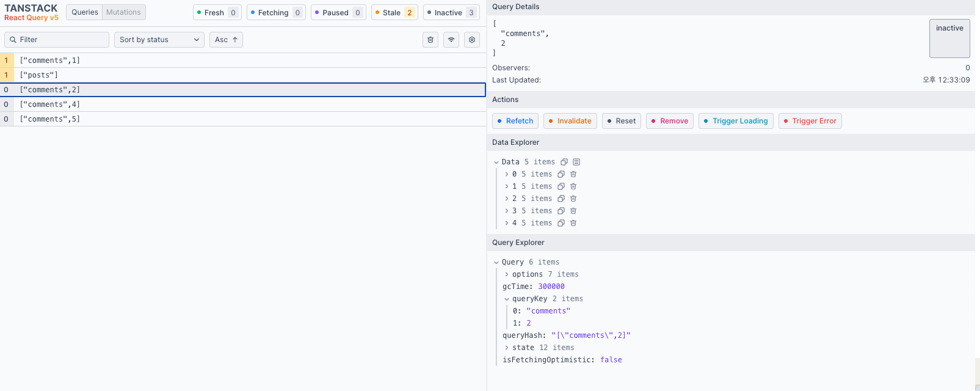
Task: Select the ["comments",5] query row
Action: (243, 119)
